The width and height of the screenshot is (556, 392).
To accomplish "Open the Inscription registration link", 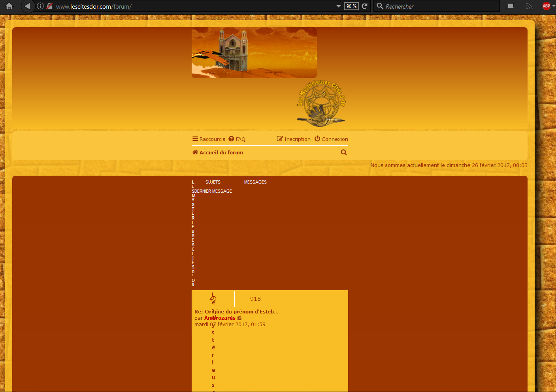I will click(x=294, y=139).
